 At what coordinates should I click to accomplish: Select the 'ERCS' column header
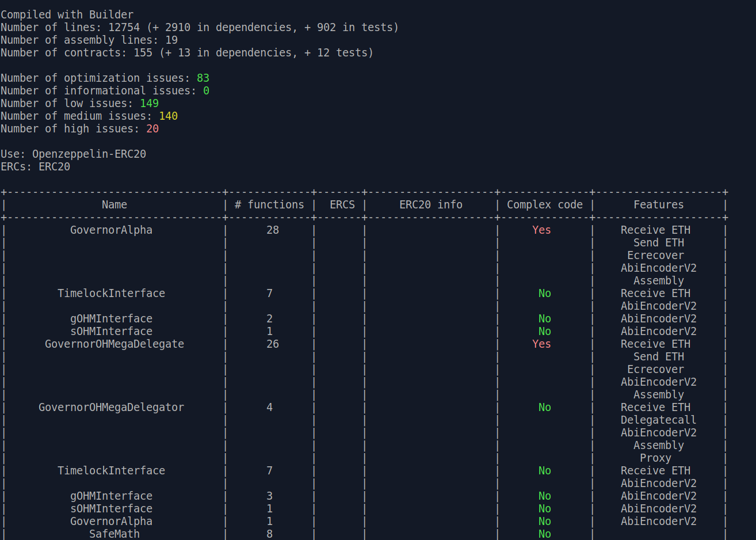point(342,205)
